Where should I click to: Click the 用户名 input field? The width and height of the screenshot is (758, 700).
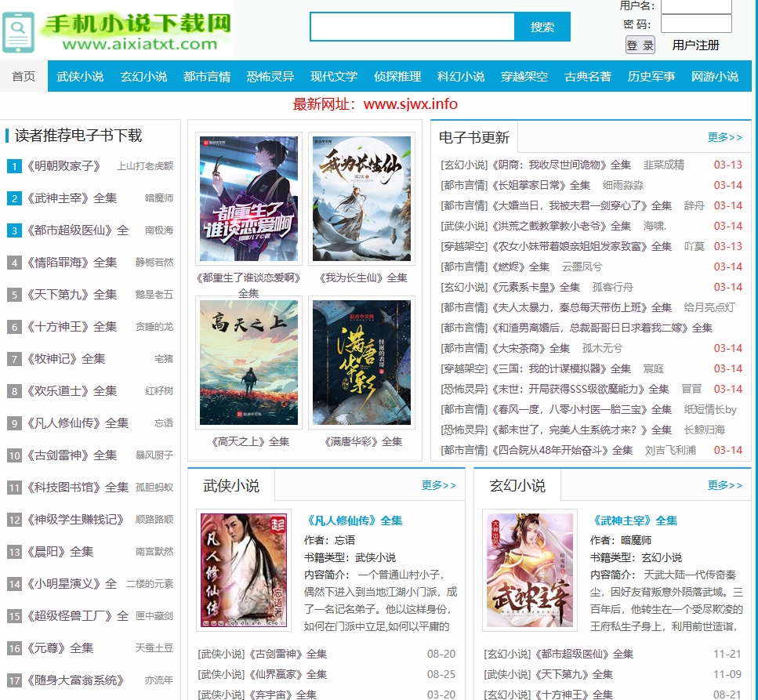pyautogui.click(x=696, y=6)
